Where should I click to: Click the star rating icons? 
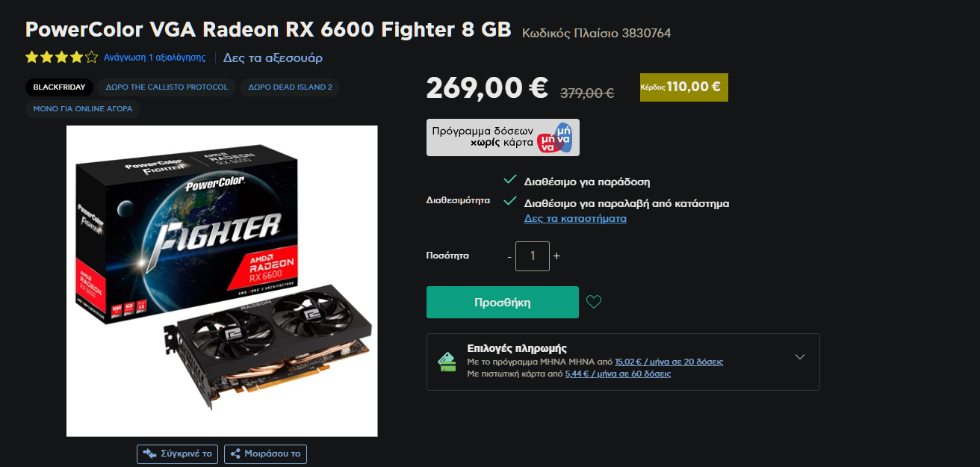click(61, 57)
